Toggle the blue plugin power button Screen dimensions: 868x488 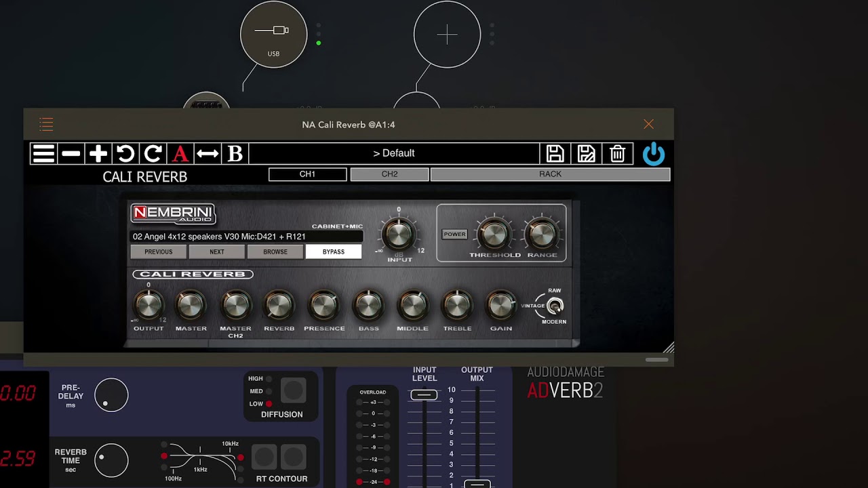point(654,154)
